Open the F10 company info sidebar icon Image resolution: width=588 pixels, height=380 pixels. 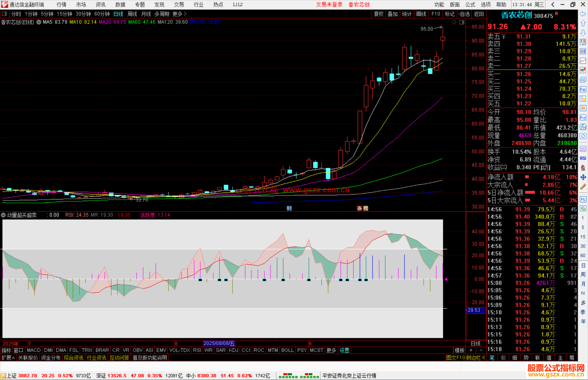[x=583, y=89]
